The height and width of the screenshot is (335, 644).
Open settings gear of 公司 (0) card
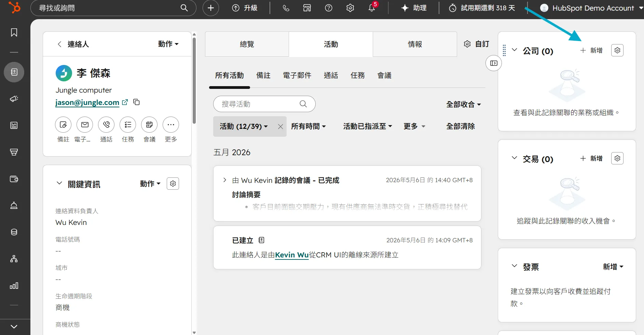pos(617,50)
